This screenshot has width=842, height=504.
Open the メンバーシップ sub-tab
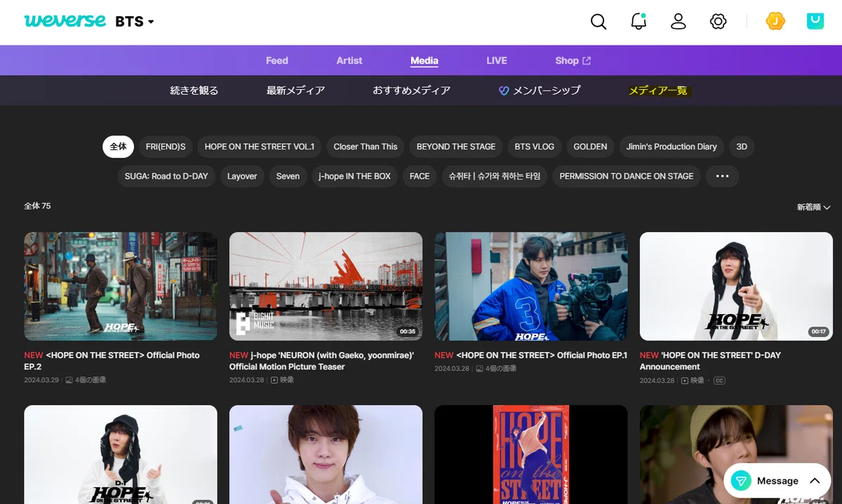(x=539, y=90)
